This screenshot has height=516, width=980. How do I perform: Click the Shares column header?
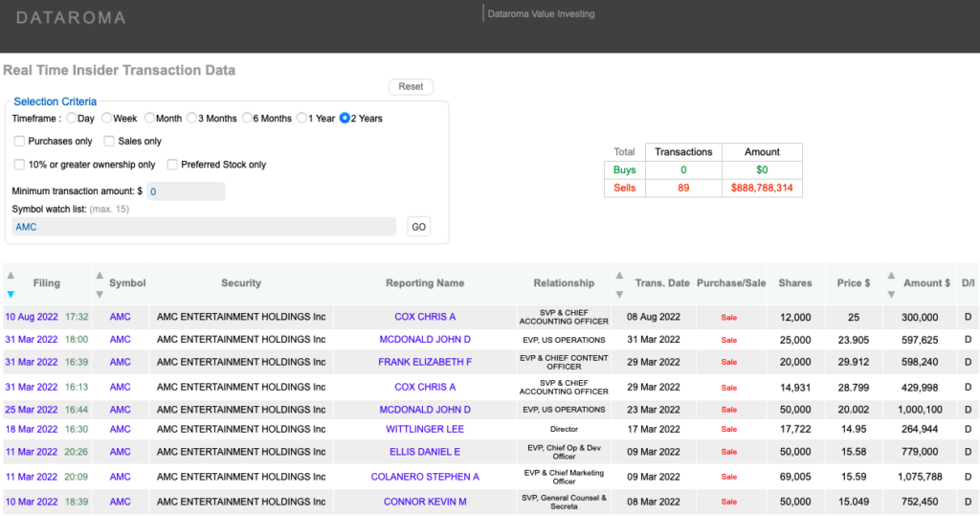pyautogui.click(x=795, y=282)
